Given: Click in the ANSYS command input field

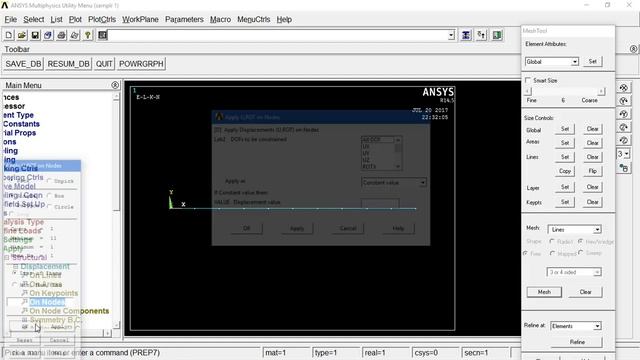Looking at the screenshot, I should (278, 36).
